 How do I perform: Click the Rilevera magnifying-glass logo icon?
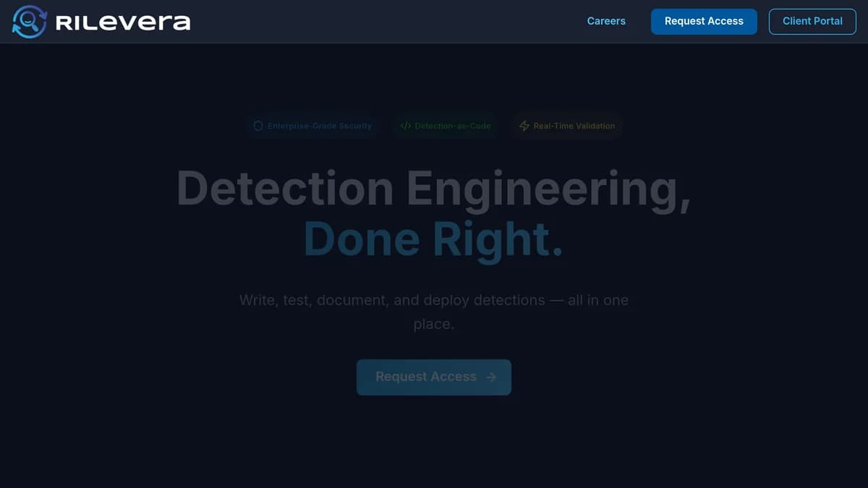tap(29, 22)
